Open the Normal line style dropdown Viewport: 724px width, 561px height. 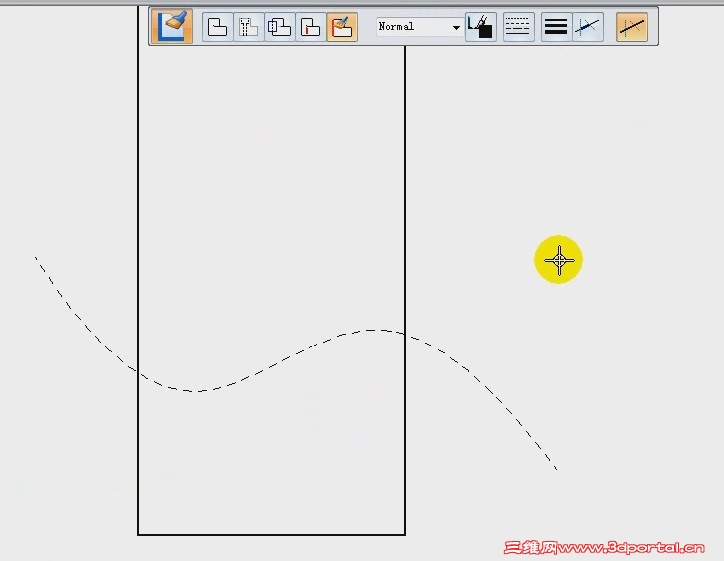pyautogui.click(x=419, y=27)
